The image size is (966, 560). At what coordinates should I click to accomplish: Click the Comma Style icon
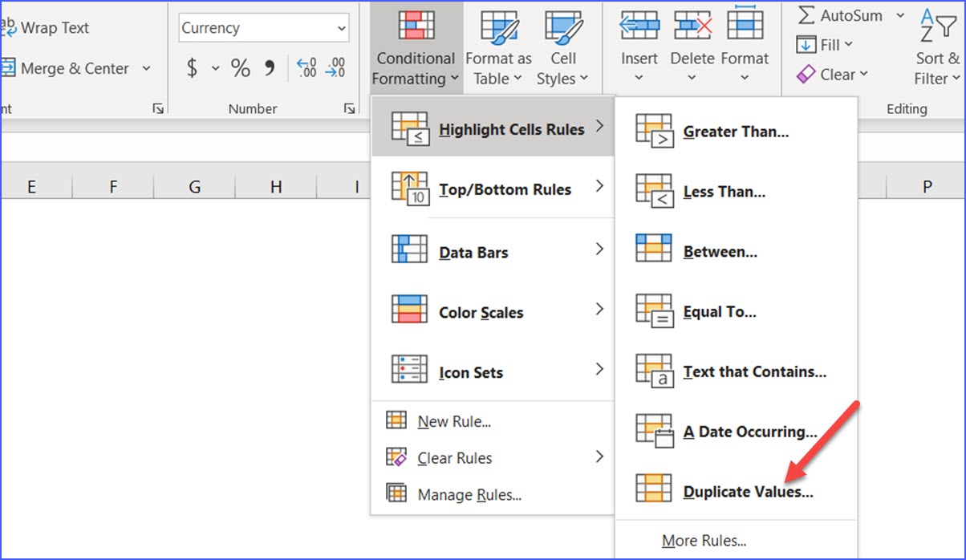[x=269, y=68]
